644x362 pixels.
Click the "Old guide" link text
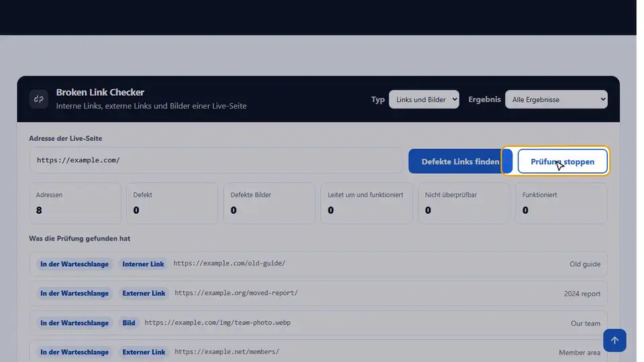point(585,264)
